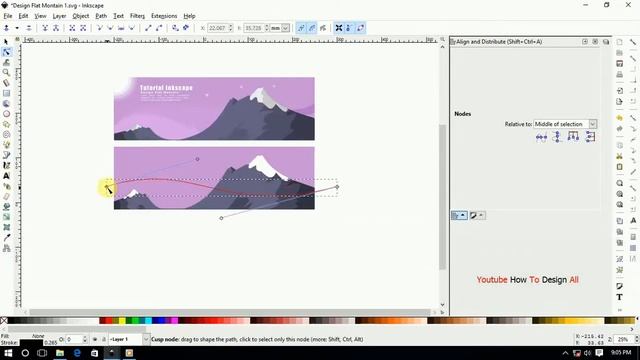Open Windows Start button
Viewport: 640px width, 360px height.
point(8,353)
